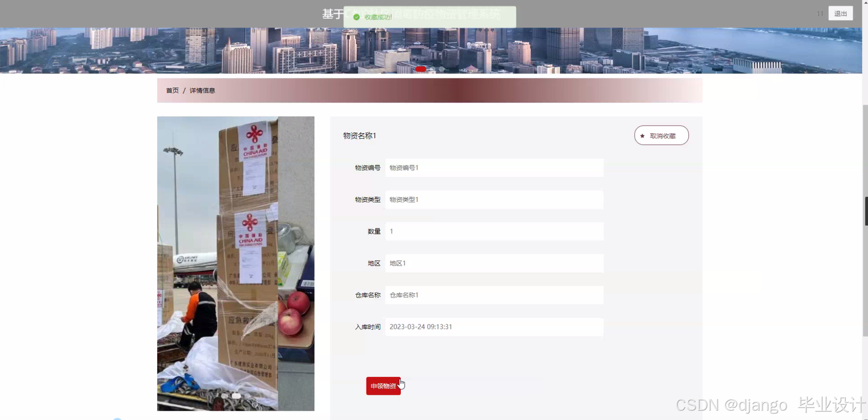The image size is (868, 420).
Task: Click the 数量 input field
Action: click(494, 231)
